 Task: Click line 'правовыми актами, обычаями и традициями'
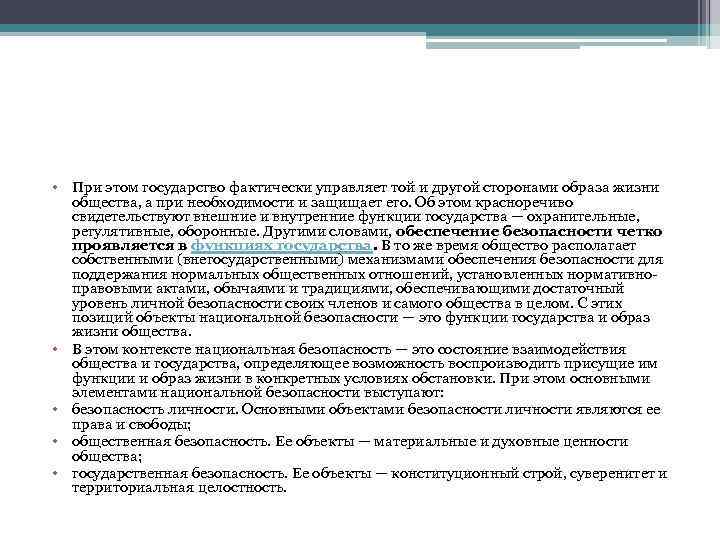pos(348,289)
